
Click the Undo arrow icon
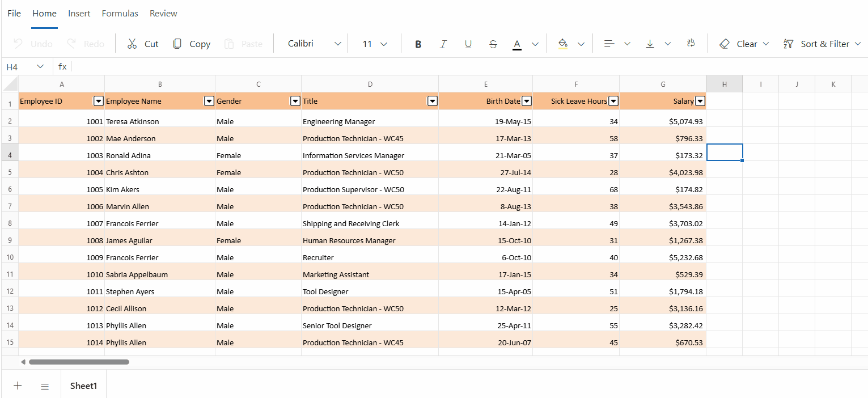(18, 44)
